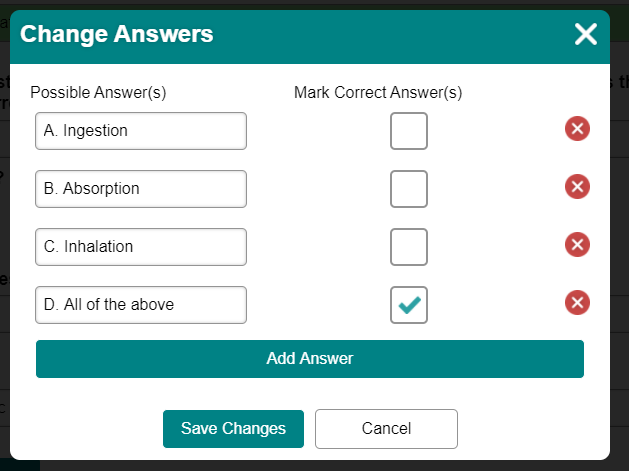This screenshot has width=629, height=471.
Task: Mark Ingestion as a correct answer
Action: 409,131
